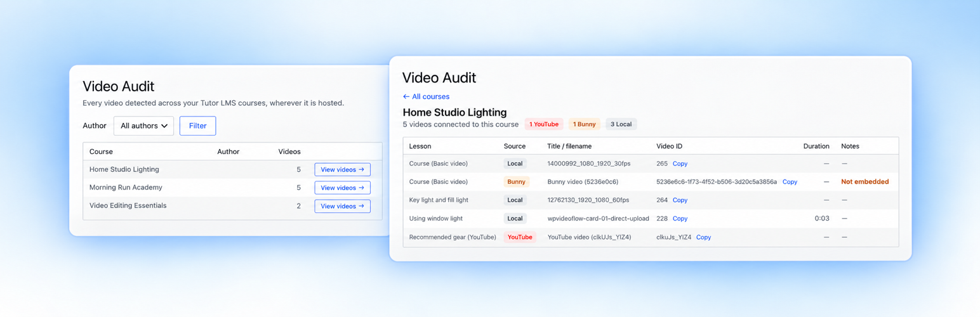Viewport: 980px width, 317px height.
Task: Select YouTube video (clkUJs_YlZ4) title
Action: coord(589,237)
